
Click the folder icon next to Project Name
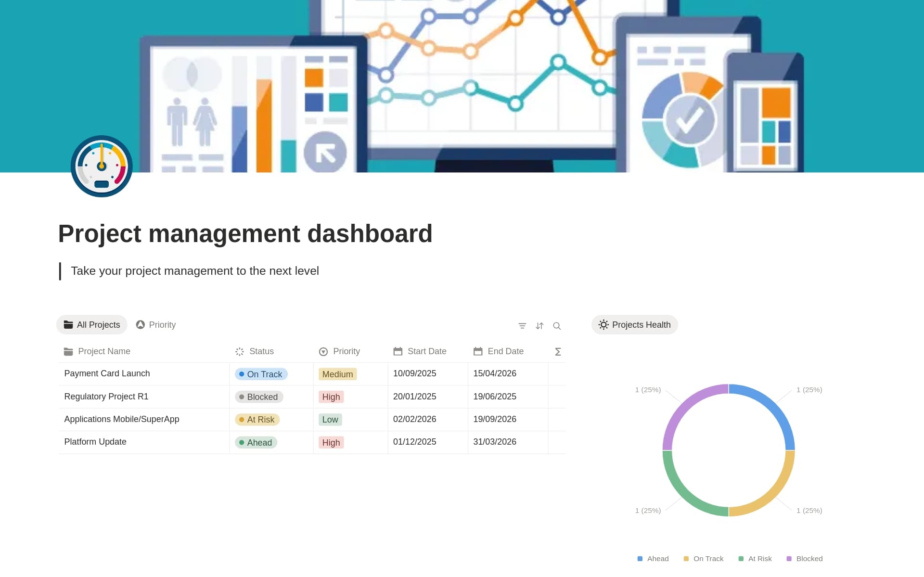click(68, 351)
